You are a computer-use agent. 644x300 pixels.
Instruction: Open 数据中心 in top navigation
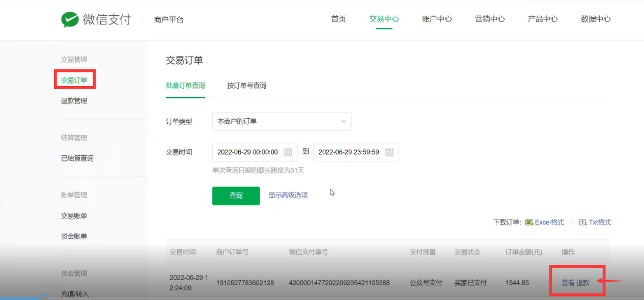(x=596, y=19)
